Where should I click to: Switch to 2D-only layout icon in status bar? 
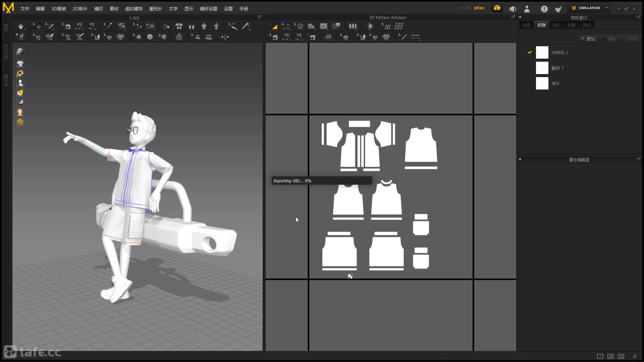click(621, 357)
